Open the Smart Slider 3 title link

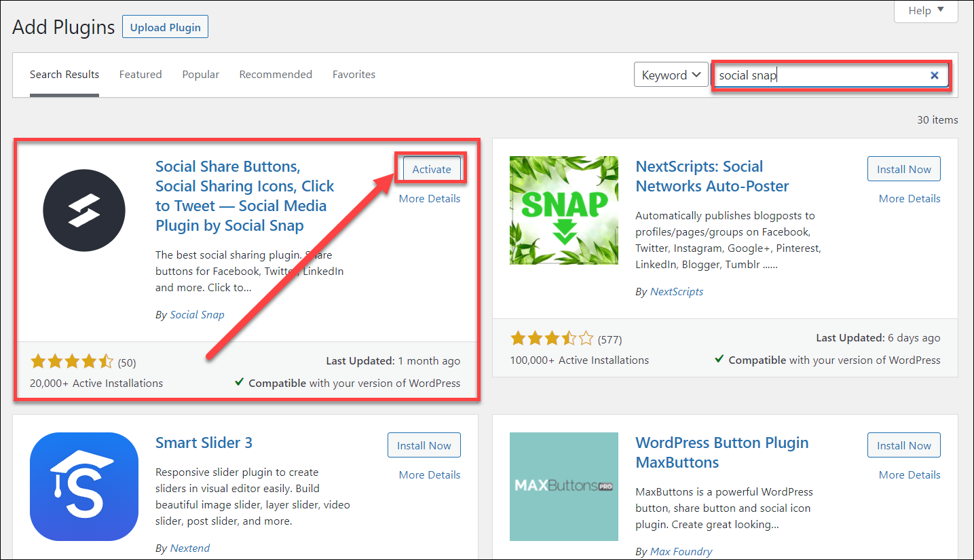click(204, 443)
